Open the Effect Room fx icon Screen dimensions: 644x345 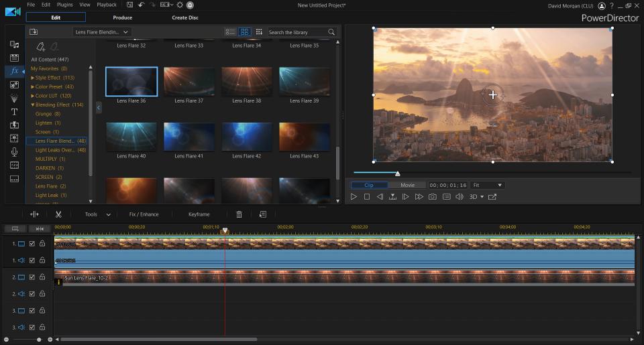(14, 71)
